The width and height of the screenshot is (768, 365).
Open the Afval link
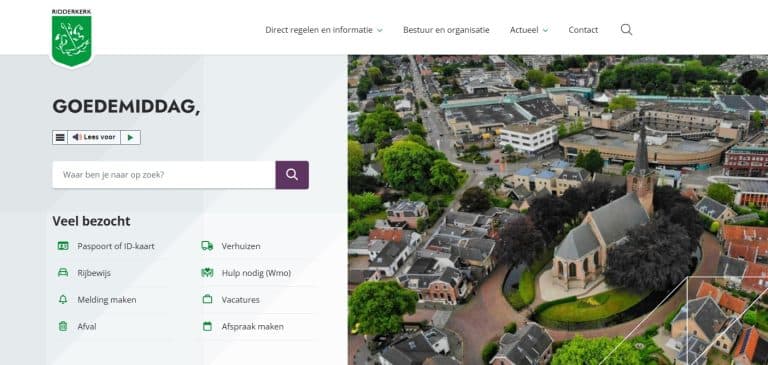(87, 327)
